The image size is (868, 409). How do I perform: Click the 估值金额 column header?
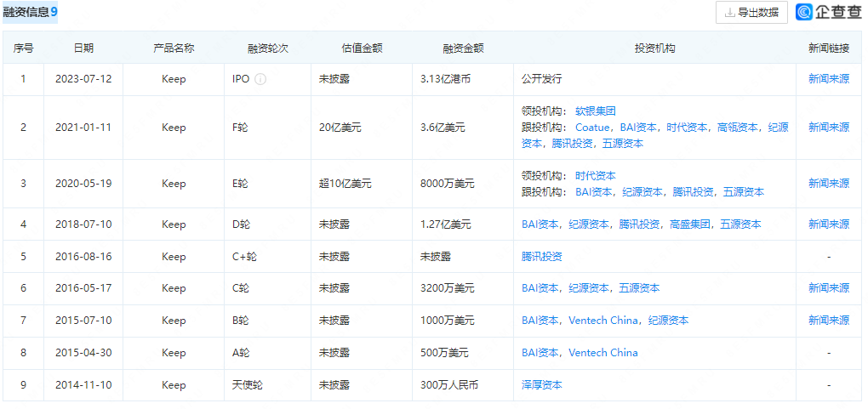click(x=362, y=48)
